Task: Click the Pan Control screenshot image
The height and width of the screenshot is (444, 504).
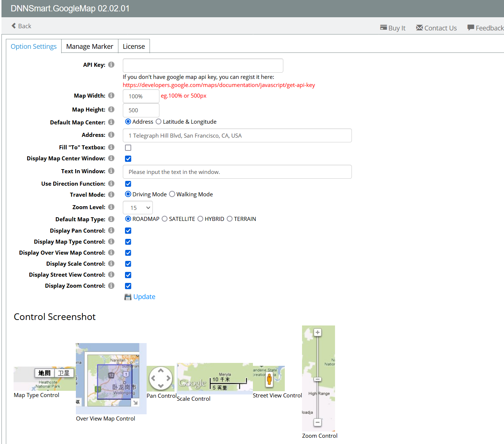Action: point(161,379)
